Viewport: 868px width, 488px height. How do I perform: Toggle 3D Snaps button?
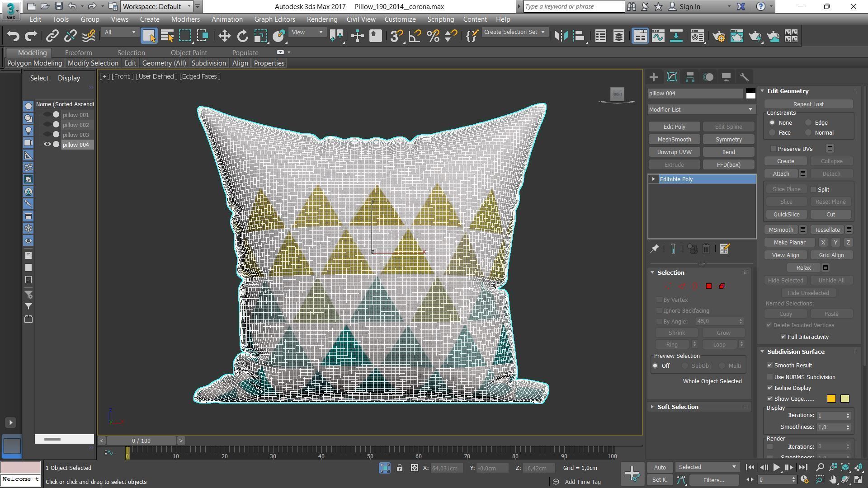click(x=396, y=36)
